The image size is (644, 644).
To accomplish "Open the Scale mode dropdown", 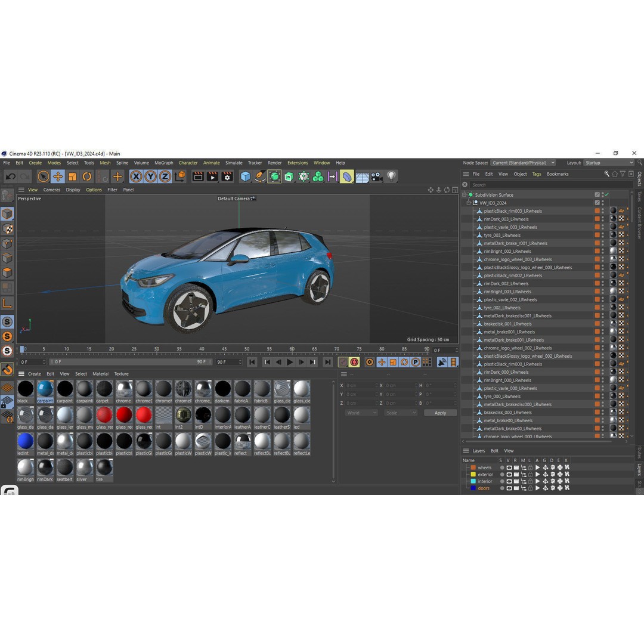I will click(401, 413).
